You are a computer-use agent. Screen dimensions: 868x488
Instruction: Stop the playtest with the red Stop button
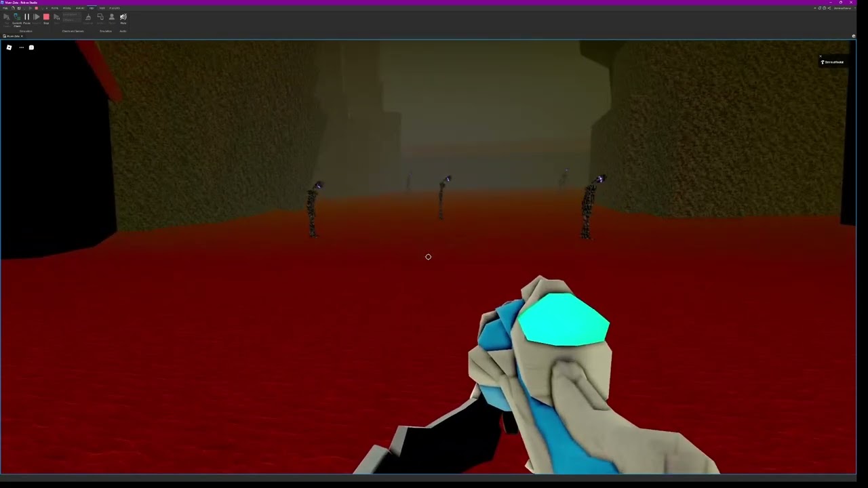(x=46, y=17)
